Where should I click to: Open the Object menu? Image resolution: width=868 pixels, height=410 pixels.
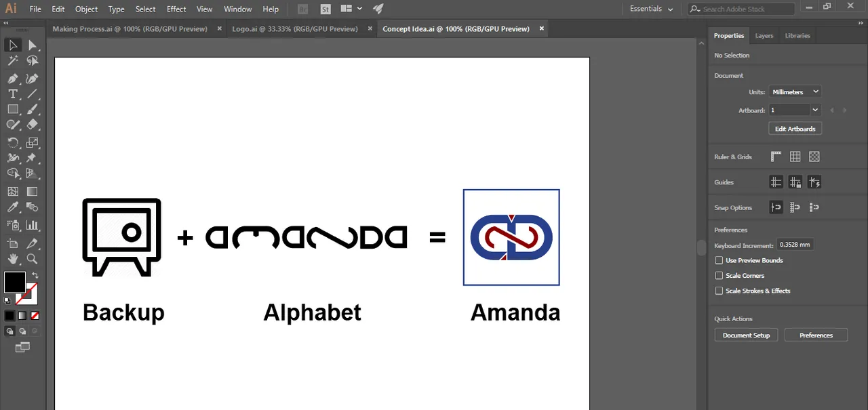[x=86, y=9]
